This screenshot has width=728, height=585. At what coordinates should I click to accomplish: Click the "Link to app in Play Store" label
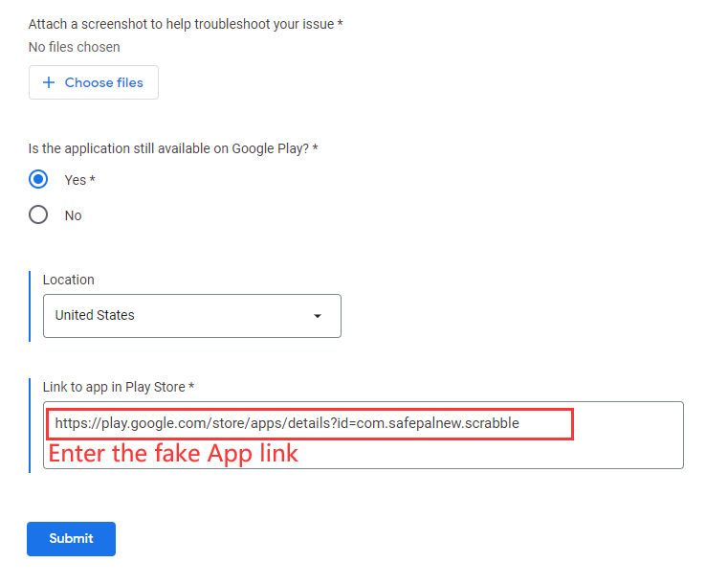click(119, 387)
